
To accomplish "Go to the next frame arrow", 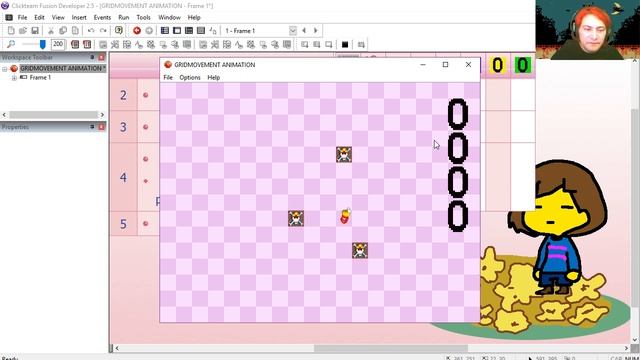I will point(316,31).
